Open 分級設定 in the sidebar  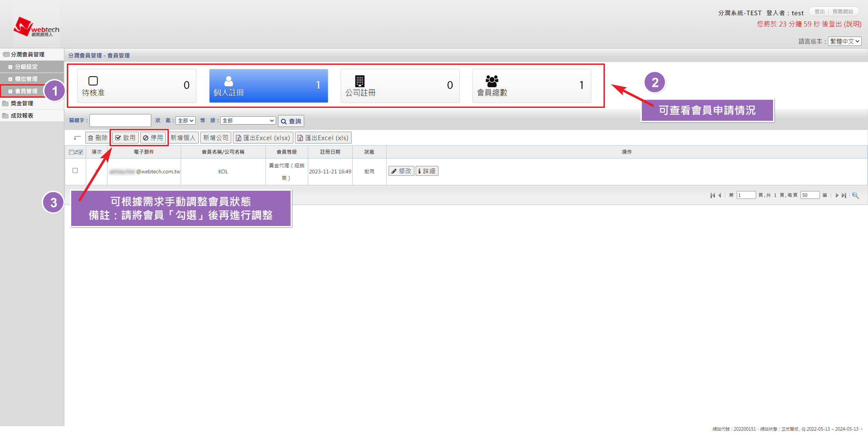pyautogui.click(x=26, y=67)
